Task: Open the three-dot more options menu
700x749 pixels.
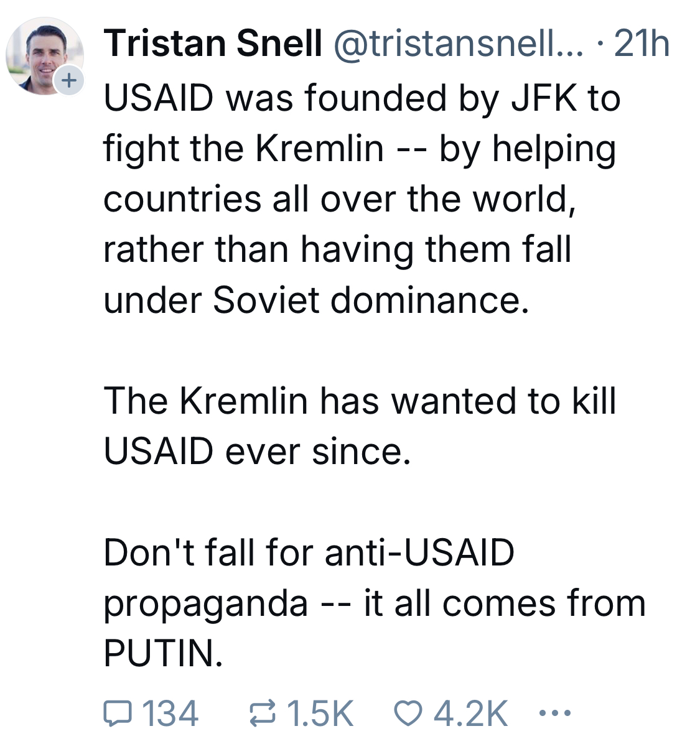Action: coord(554,713)
